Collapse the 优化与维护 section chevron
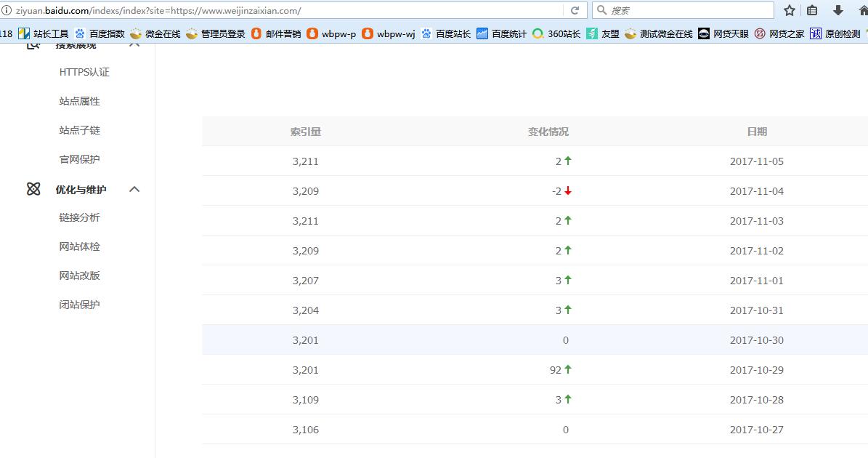Viewport: 868px width, 458px height. click(x=134, y=189)
